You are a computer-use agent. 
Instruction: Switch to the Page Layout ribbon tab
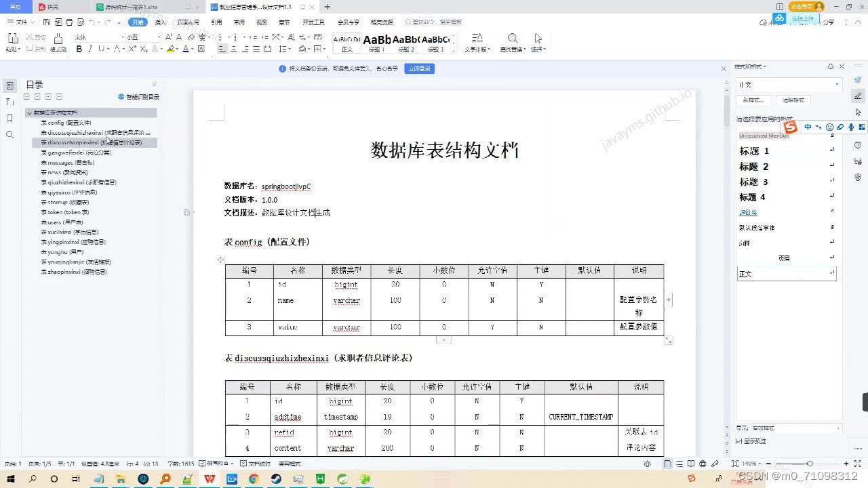189,22
